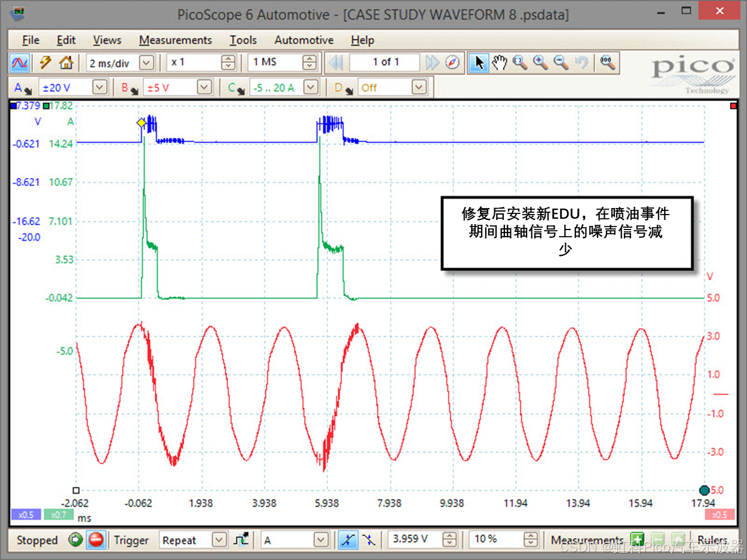The height and width of the screenshot is (560, 747).
Task: Click the teal phase ruler handle circle
Action: tap(704, 490)
